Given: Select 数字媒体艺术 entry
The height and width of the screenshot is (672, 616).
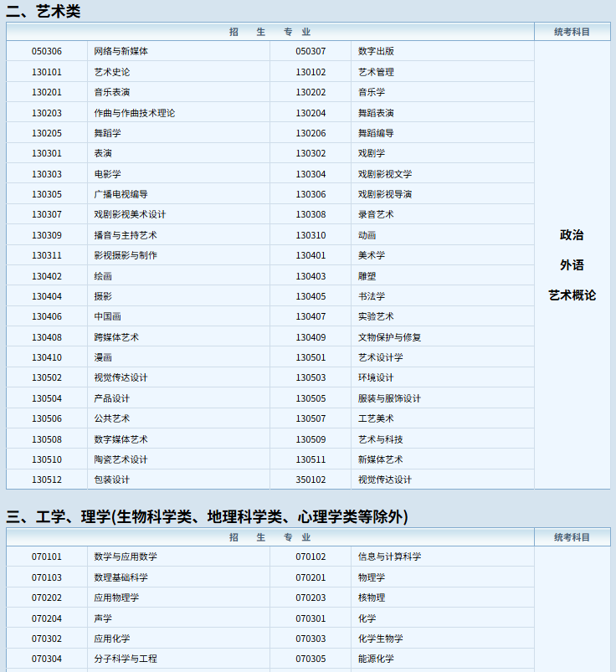Looking at the screenshot, I should [121, 439].
